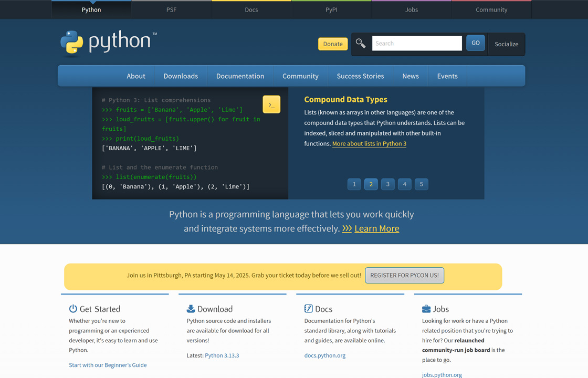The width and height of the screenshot is (588, 378).
Task: Open the Downloads menu
Action: (x=181, y=76)
